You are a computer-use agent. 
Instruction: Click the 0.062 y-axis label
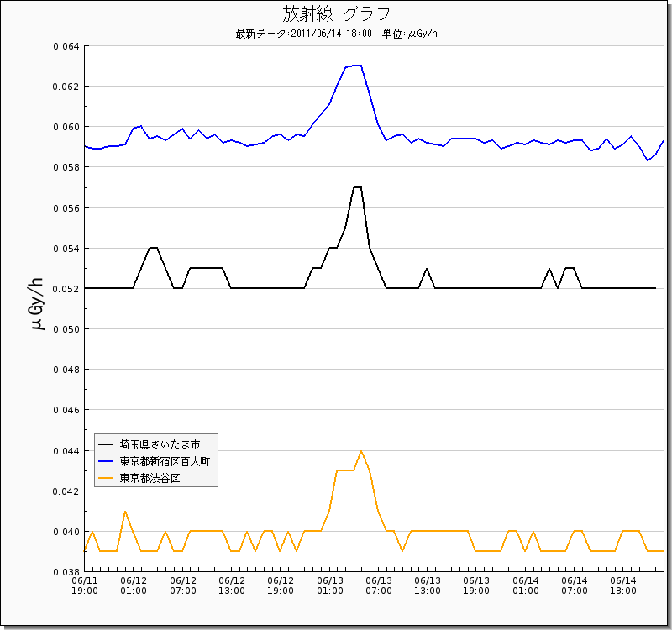point(66,87)
